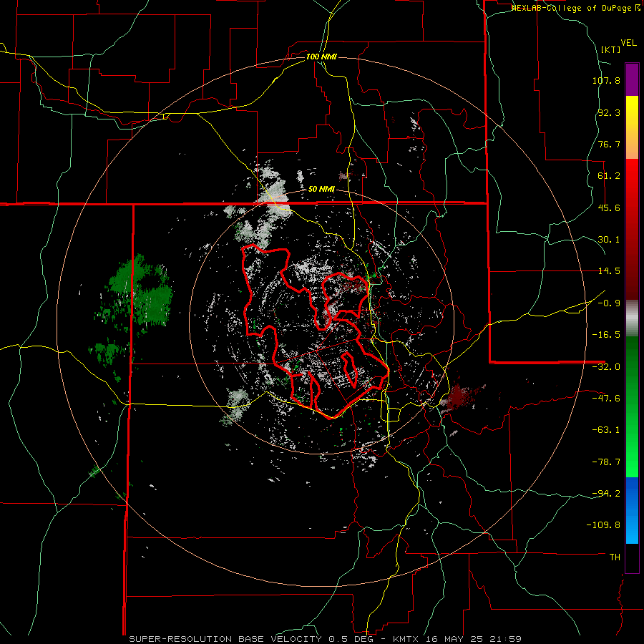Screen dimensions: 644x644
Task: Pick the yellow-orange segment of the color bar
Action: [x=632, y=127]
